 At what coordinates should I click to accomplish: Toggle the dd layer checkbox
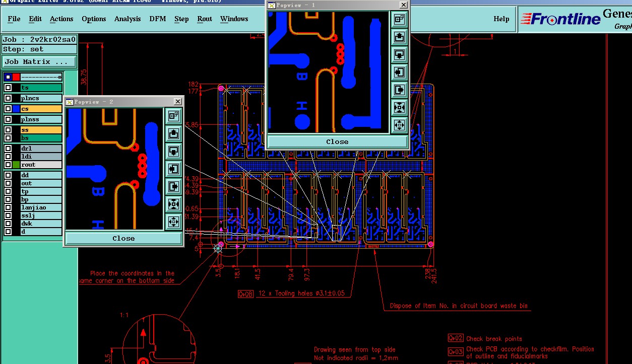[8, 175]
